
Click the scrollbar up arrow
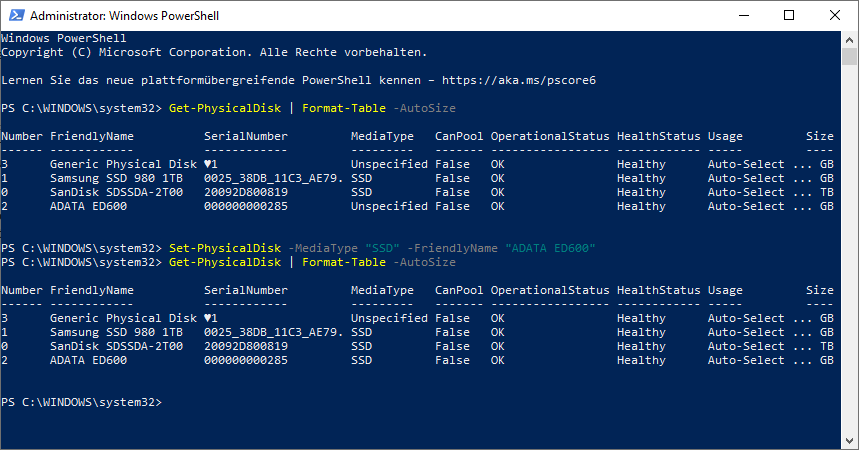[x=849, y=40]
